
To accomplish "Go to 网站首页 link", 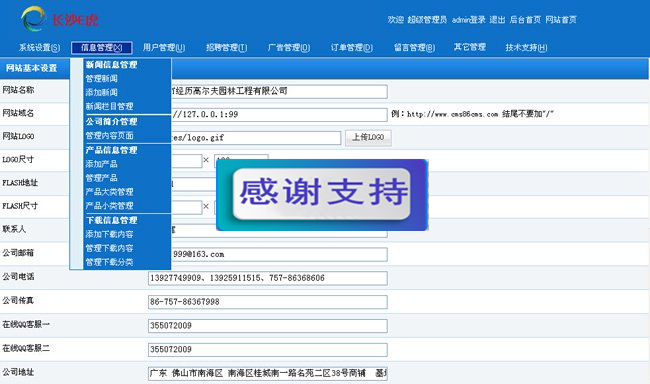I will pyautogui.click(x=560, y=19).
